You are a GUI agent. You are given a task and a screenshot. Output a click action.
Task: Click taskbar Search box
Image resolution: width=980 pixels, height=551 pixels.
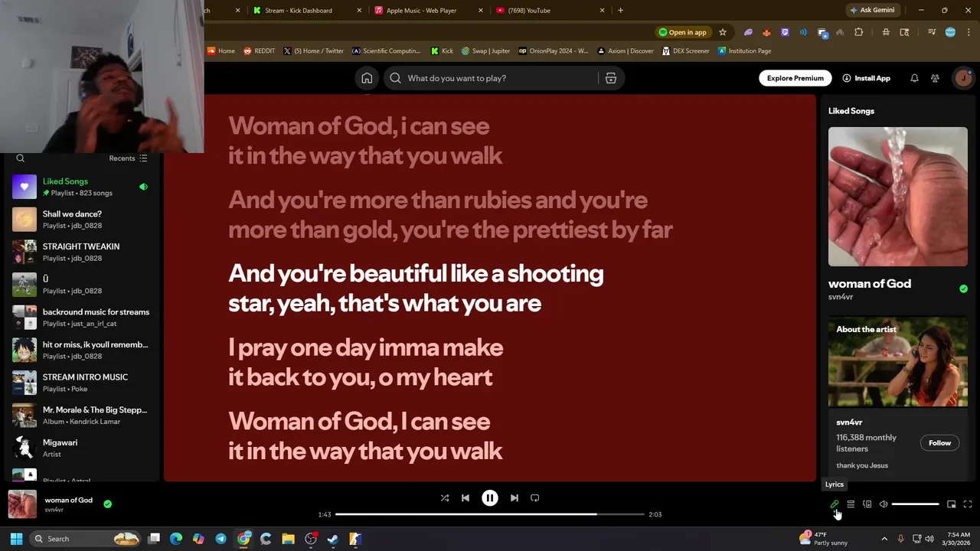(x=84, y=539)
